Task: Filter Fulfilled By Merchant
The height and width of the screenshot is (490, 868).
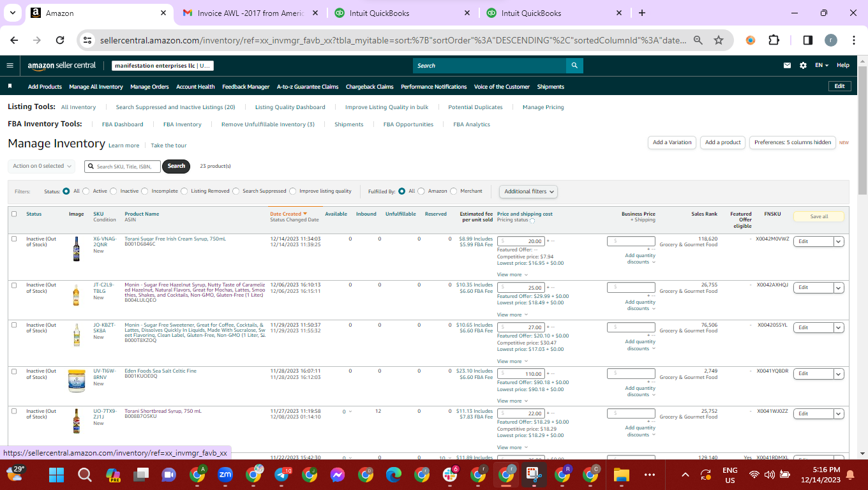Action: point(454,191)
